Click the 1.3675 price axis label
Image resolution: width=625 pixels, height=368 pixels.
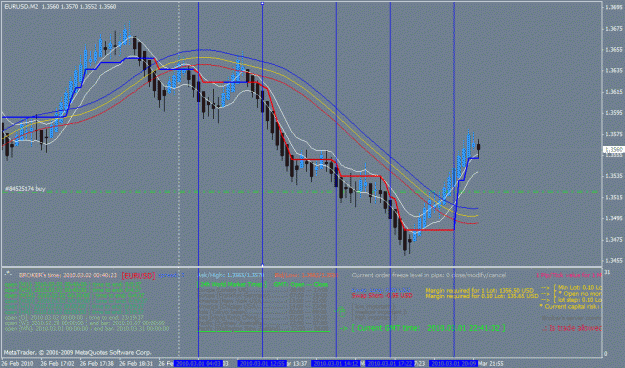point(614,29)
